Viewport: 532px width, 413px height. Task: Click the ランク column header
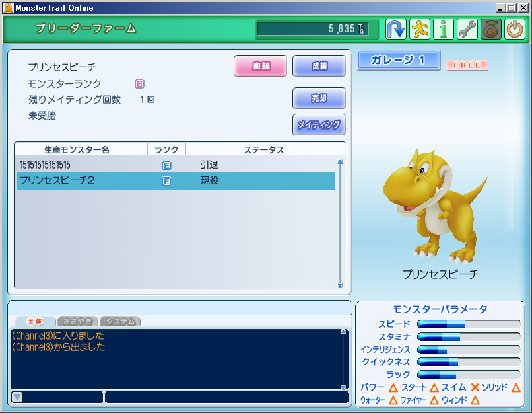coord(166,150)
